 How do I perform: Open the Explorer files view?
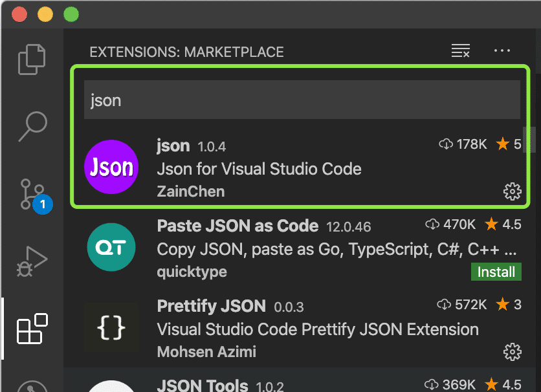click(32, 60)
